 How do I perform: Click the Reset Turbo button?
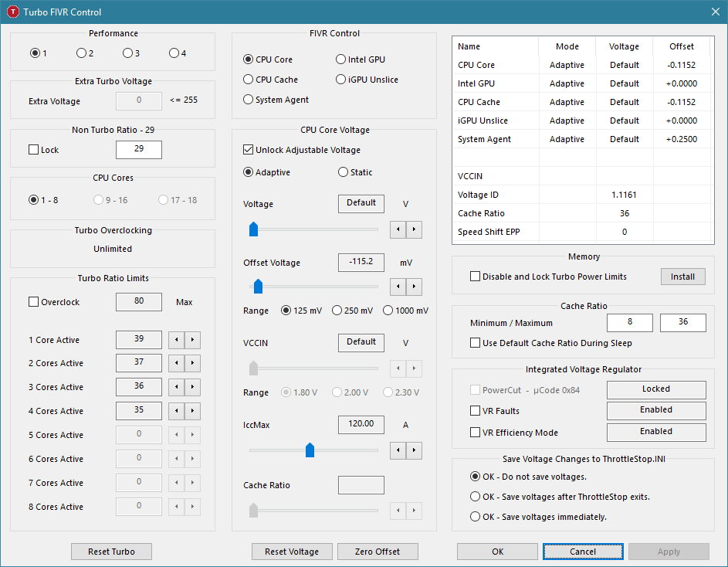(111, 552)
